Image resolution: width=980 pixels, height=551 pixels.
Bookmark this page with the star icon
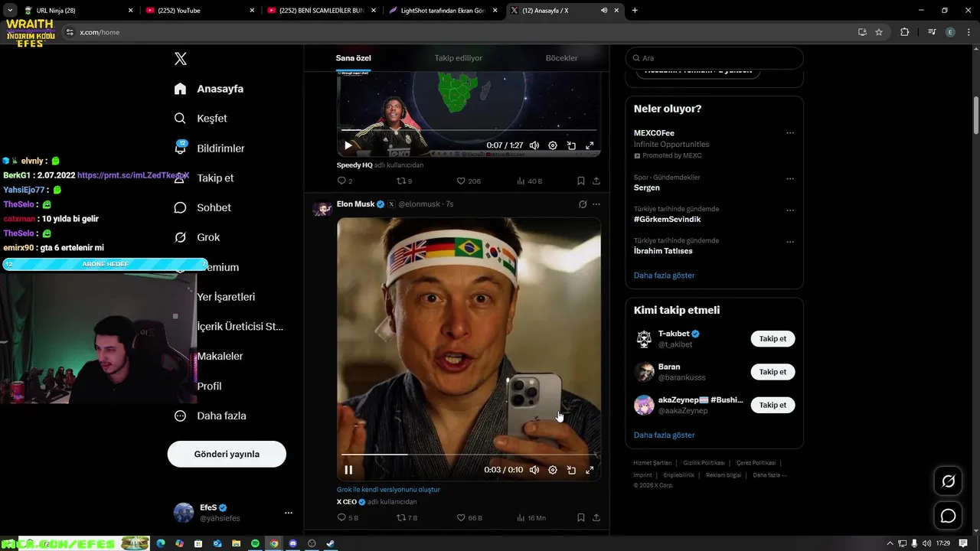point(879,32)
